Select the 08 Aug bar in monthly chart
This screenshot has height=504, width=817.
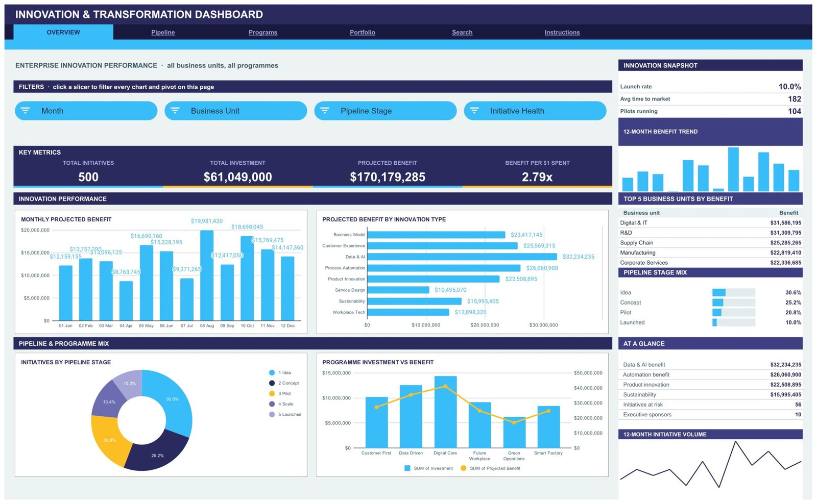(x=207, y=275)
